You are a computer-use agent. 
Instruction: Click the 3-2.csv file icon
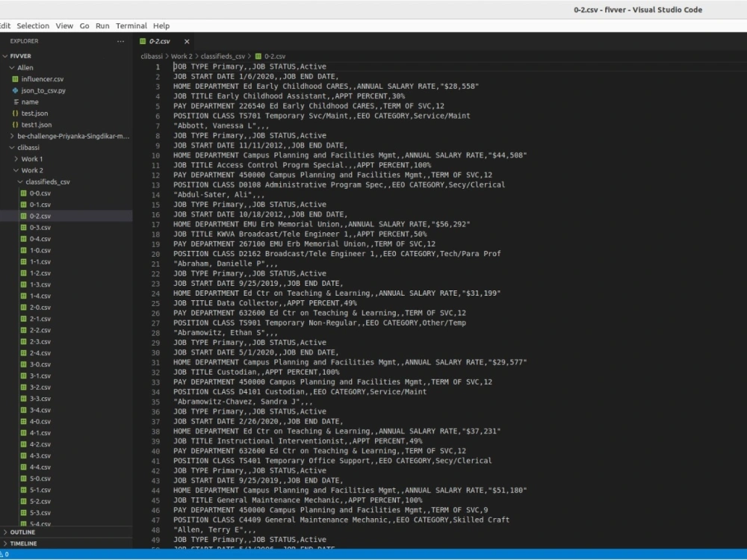(23, 388)
